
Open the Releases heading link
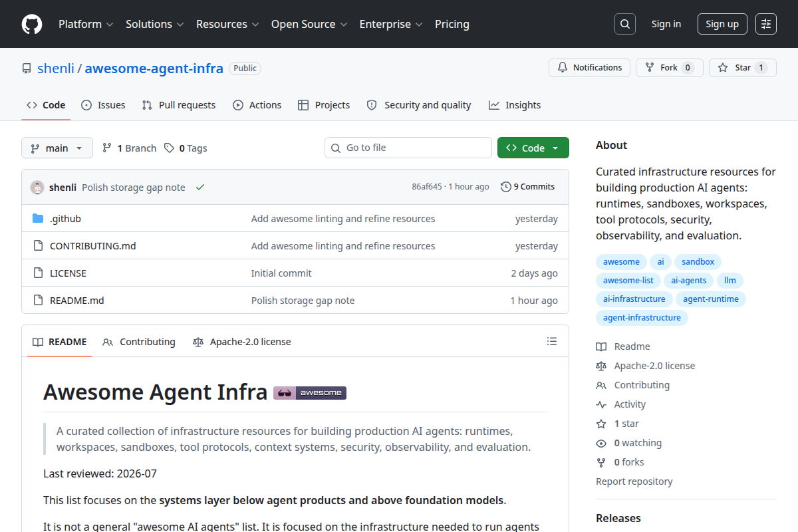tap(618, 518)
